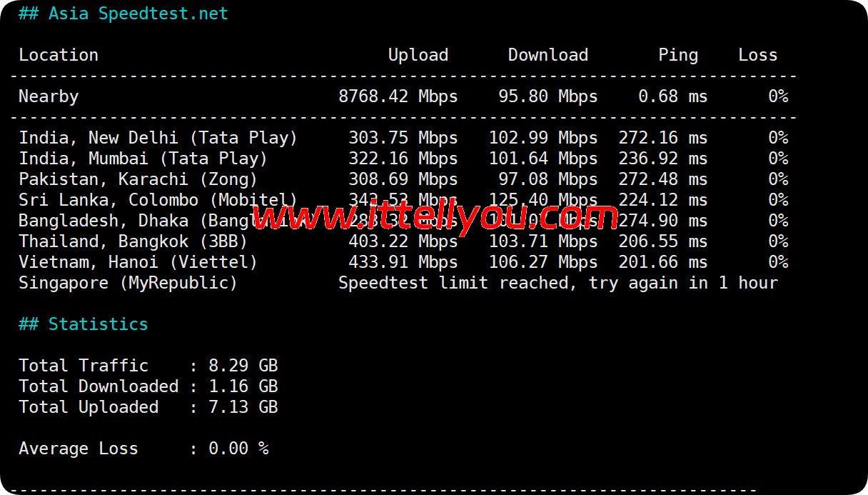This screenshot has width=868, height=495.
Task: Select the Vietnam, Hanoi (Viettel) entry
Action: coord(138,262)
